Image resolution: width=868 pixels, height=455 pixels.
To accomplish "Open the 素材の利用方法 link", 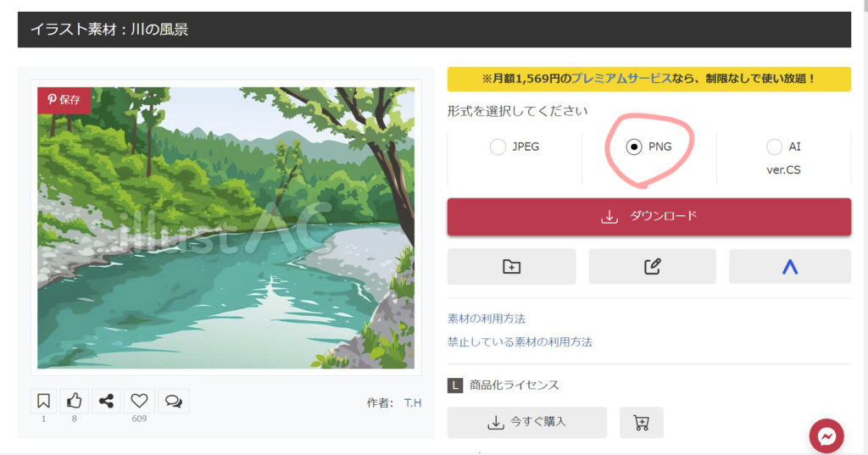I will (x=487, y=319).
